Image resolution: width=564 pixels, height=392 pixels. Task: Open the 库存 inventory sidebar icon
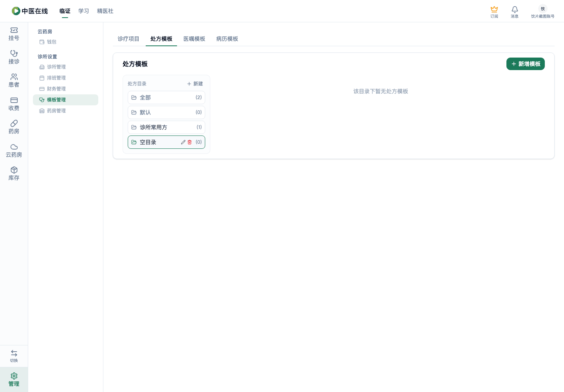tap(14, 174)
